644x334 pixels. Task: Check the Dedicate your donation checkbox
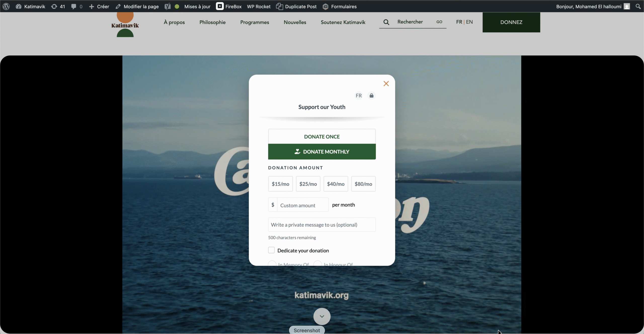click(271, 250)
